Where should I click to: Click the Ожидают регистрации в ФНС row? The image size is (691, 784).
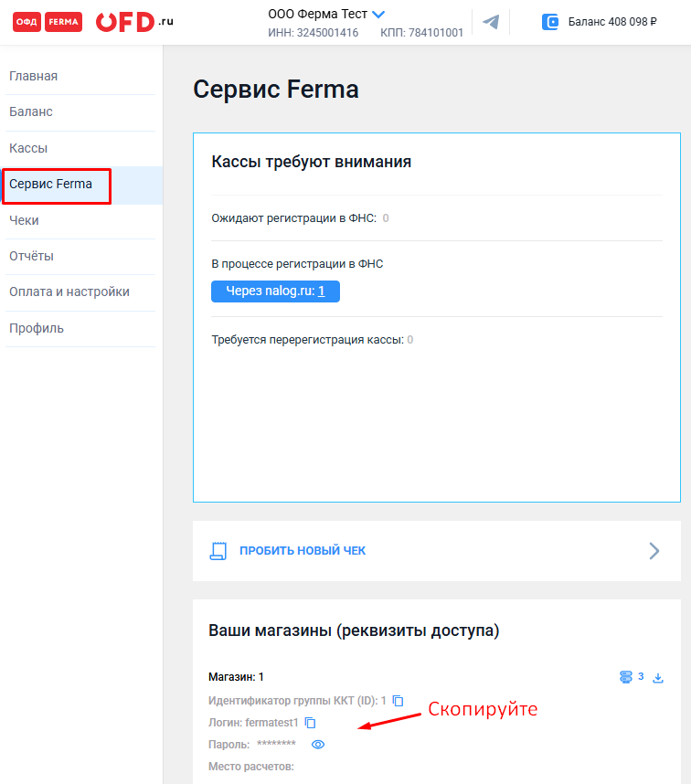tap(437, 218)
